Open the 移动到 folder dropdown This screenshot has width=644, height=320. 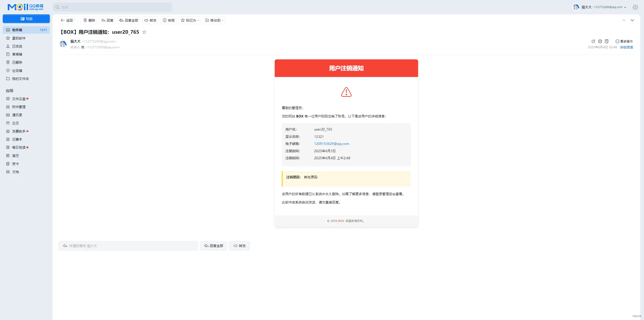pyautogui.click(x=214, y=20)
